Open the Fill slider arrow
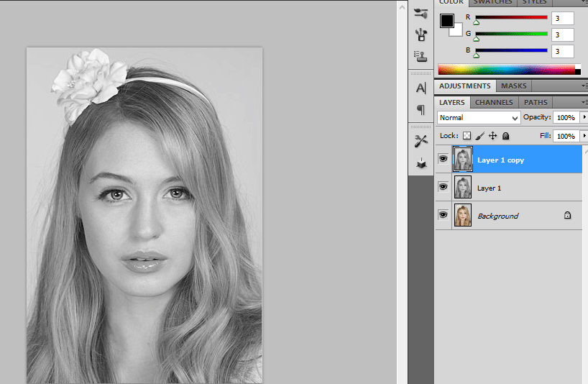 [x=584, y=135]
